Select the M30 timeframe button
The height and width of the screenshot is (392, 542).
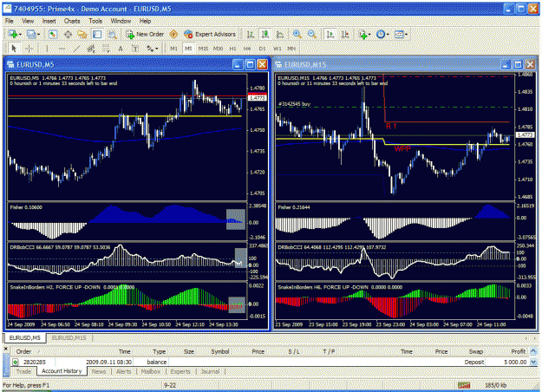tap(218, 49)
